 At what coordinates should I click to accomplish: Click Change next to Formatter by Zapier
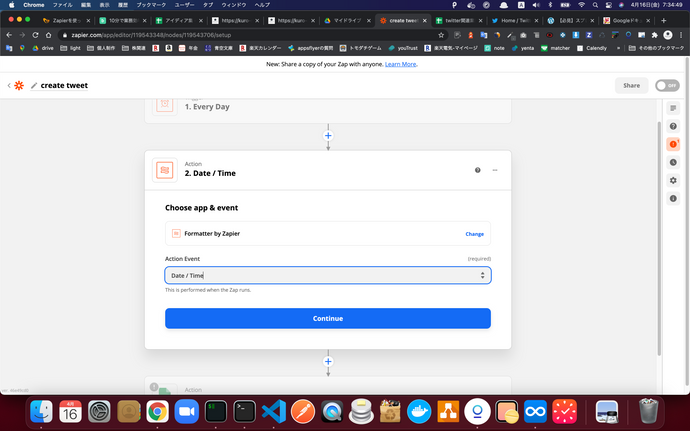click(x=474, y=234)
